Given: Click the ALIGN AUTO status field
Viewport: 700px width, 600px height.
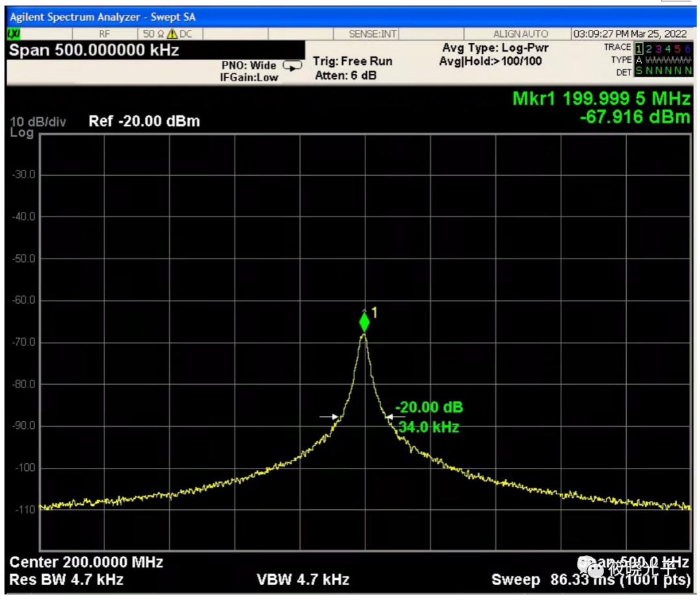Looking at the screenshot, I should point(520,34).
